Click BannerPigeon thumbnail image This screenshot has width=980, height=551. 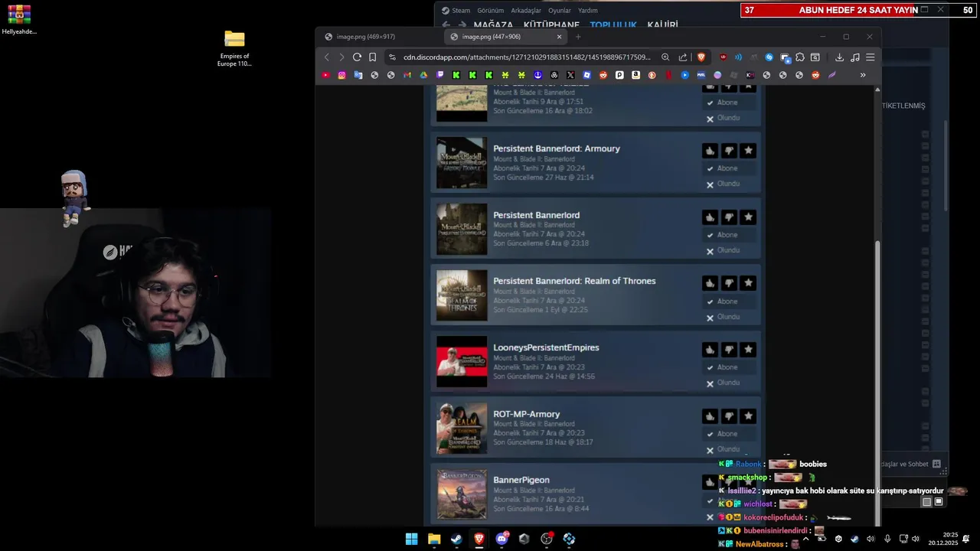coord(462,494)
